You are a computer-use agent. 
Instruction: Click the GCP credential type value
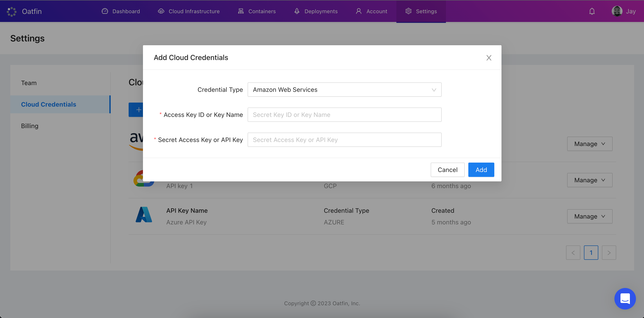tap(330, 186)
